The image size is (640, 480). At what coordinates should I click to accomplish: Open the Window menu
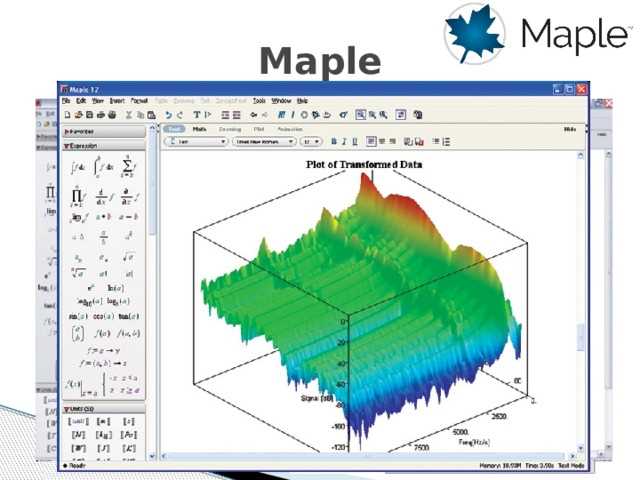coord(281,100)
